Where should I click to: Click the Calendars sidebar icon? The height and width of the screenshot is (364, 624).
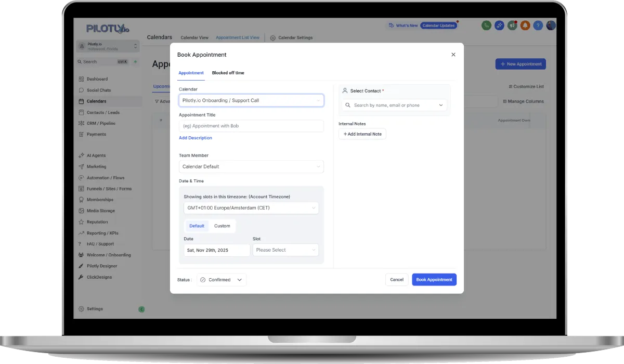click(x=81, y=101)
